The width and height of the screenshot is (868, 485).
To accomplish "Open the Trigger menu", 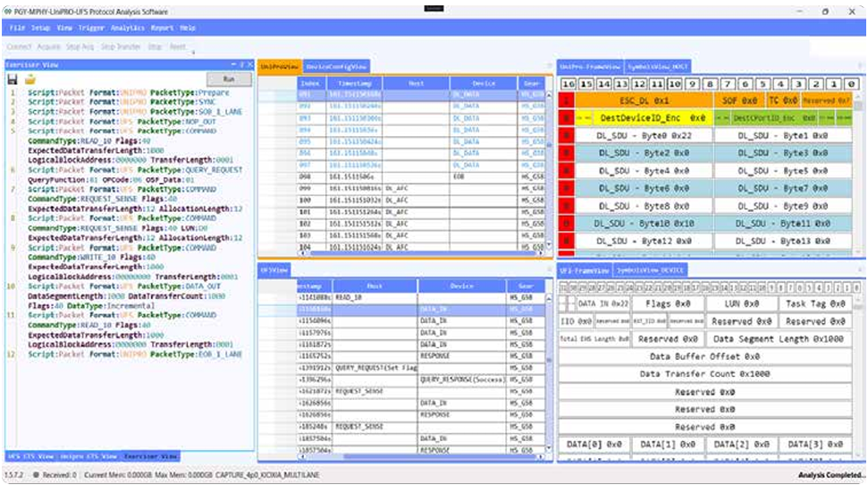I will click(x=91, y=28).
